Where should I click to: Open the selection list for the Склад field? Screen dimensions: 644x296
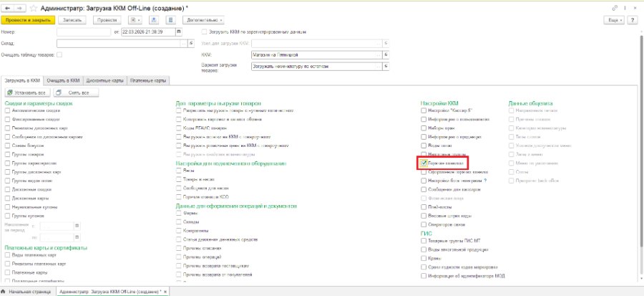click(x=185, y=43)
